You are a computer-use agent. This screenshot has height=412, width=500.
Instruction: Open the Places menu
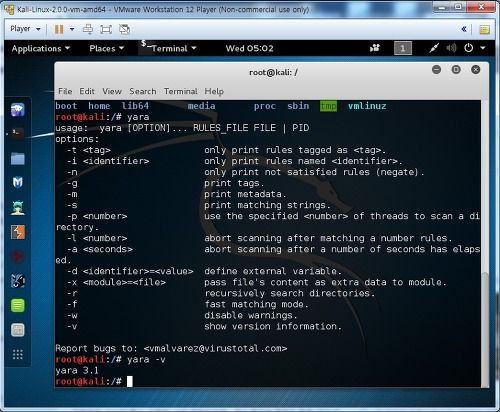106,49
